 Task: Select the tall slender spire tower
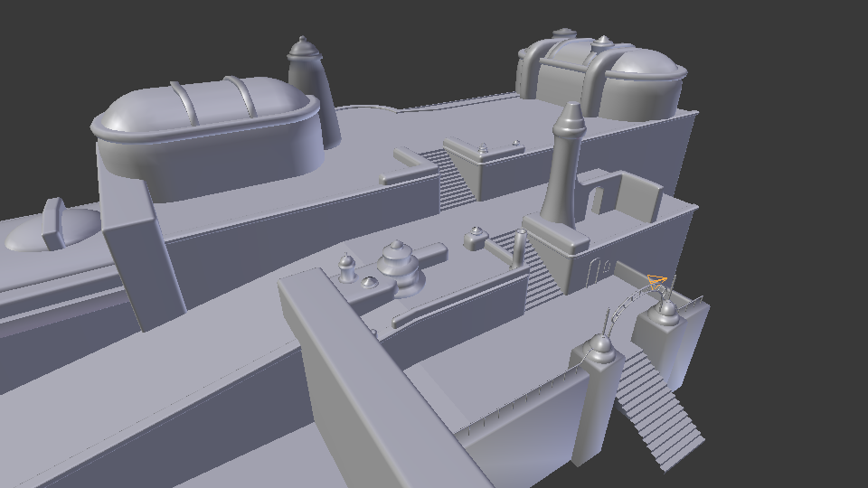564,164
